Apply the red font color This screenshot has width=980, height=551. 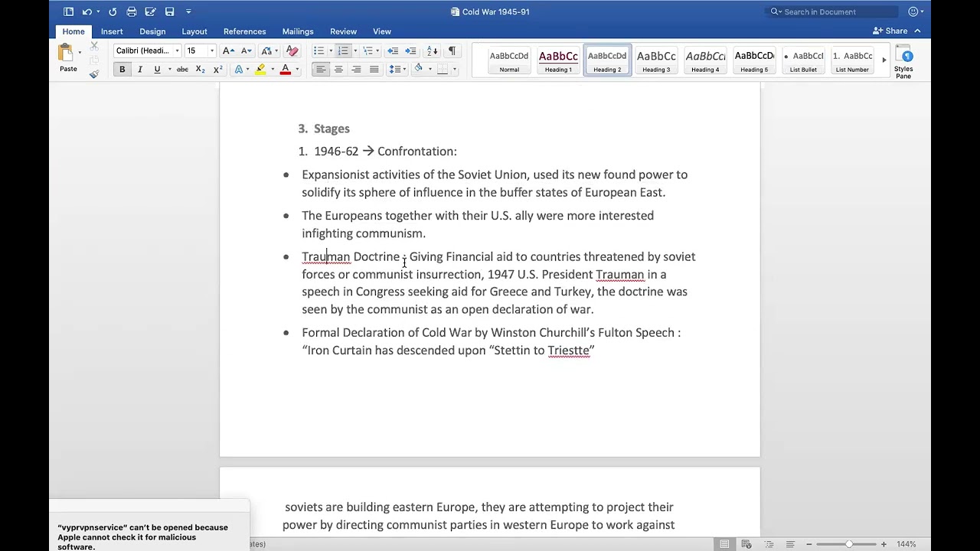[x=285, y=70]
